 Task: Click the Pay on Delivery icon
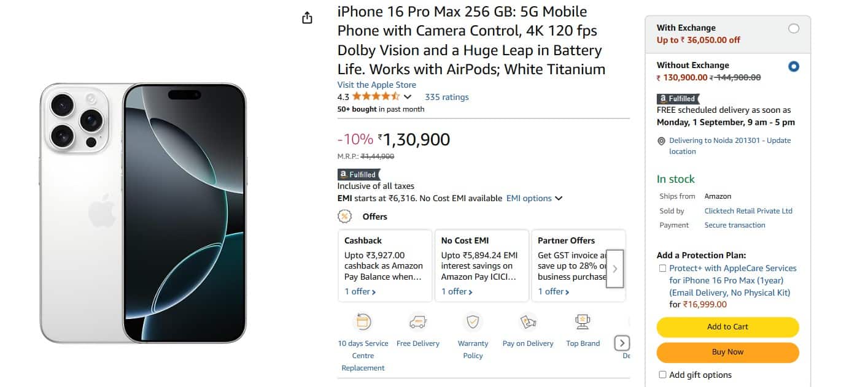point(528,321)
